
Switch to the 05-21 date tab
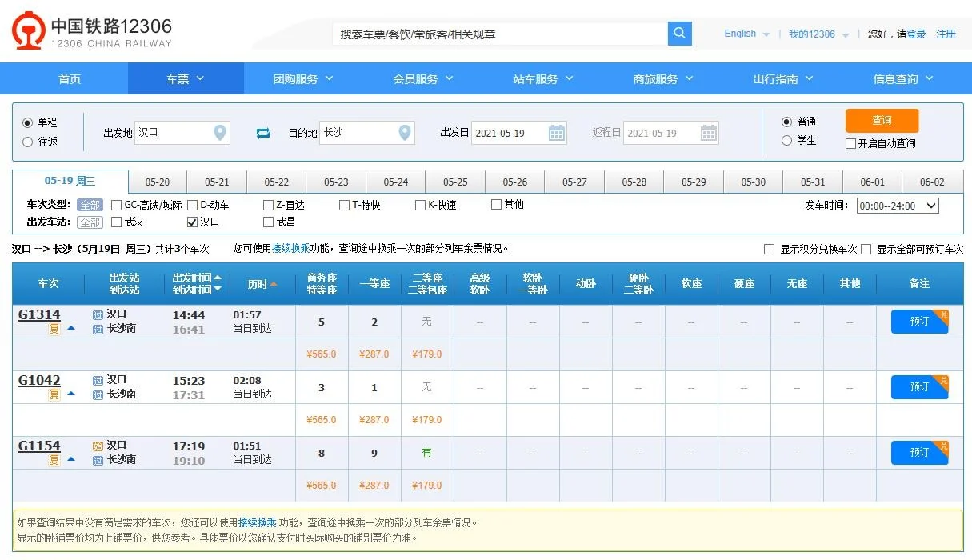[216, 182]
